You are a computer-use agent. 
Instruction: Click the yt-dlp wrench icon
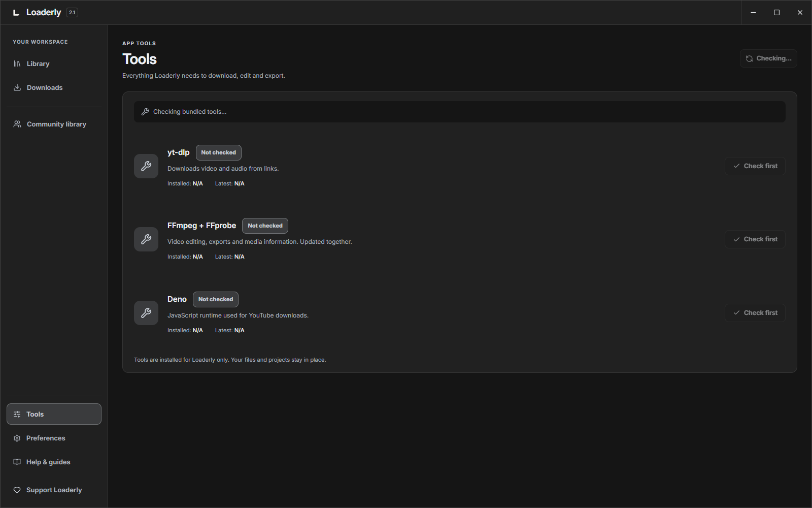[x=146, y=166]
